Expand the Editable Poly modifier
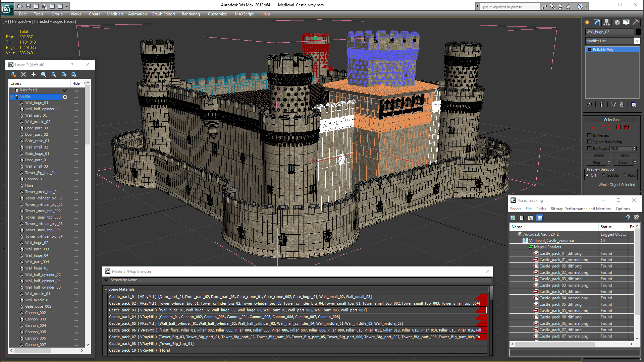 (589, 50)
